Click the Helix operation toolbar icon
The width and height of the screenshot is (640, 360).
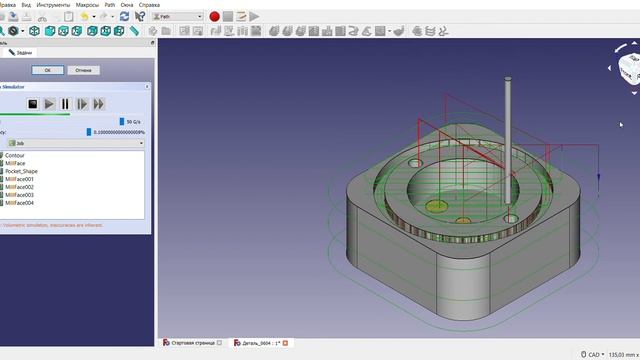click(x=353, y=31)
